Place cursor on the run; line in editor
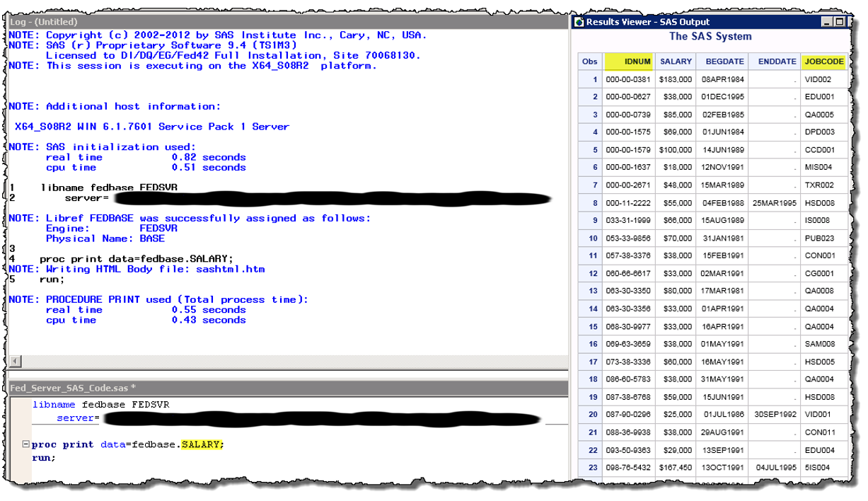This screenshot has width=868, height=501. tap(43, 458)
